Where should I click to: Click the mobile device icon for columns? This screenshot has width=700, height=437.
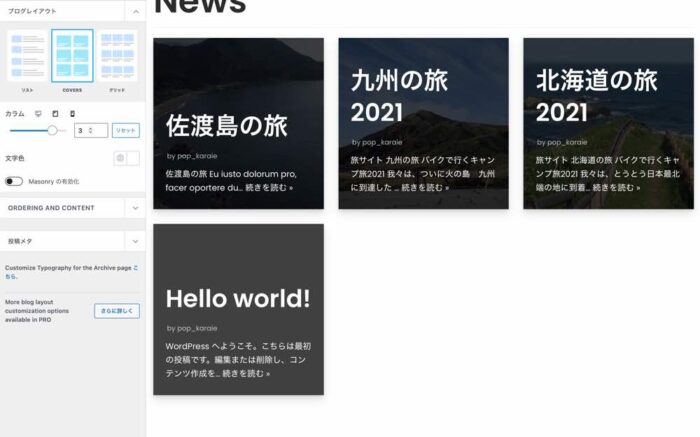pos(72,114)
